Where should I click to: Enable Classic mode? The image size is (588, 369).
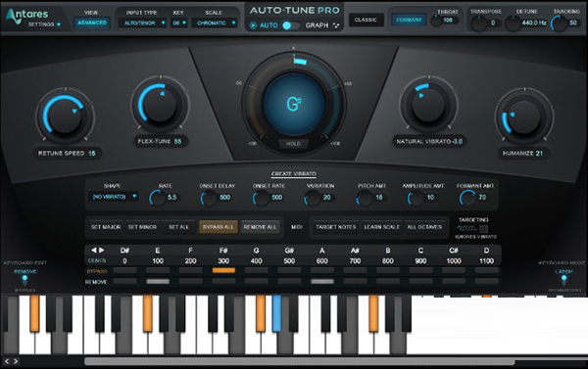(x=366, y=20)
